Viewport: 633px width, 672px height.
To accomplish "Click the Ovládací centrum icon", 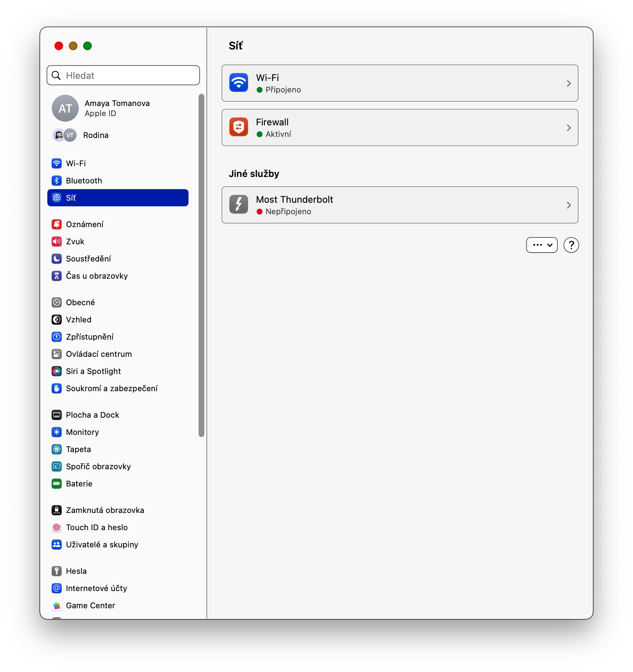I will click(57, 354).
